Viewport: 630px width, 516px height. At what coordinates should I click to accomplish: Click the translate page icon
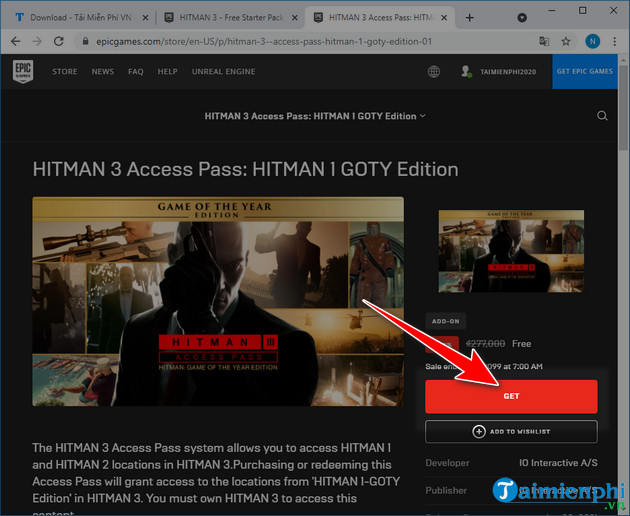point(544,41)
